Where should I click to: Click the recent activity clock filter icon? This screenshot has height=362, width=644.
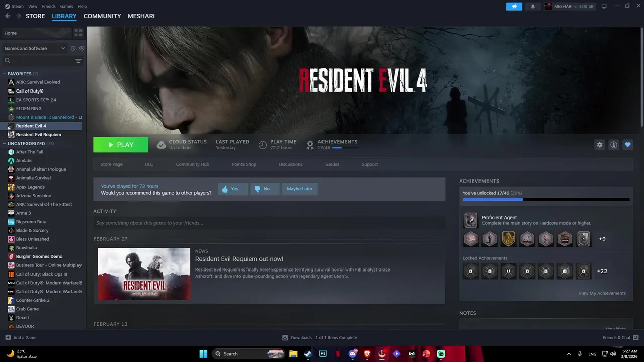[x=73, y=48]
